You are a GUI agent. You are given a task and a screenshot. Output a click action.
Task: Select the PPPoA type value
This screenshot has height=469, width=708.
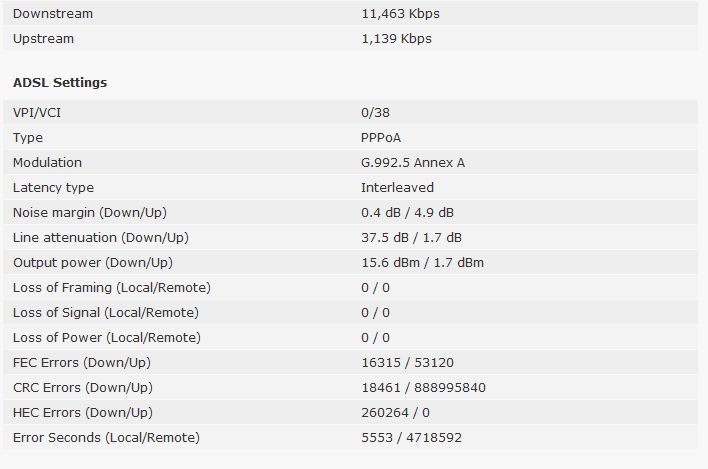[x=381, y=138]
